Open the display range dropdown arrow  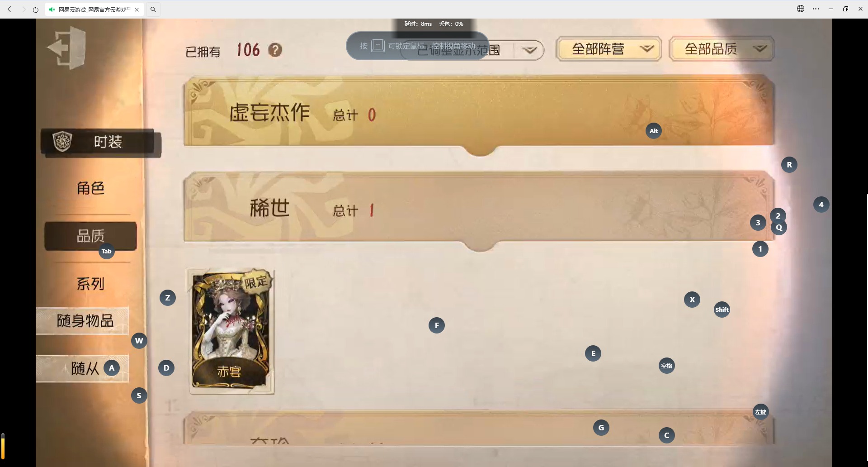(530, 50)
